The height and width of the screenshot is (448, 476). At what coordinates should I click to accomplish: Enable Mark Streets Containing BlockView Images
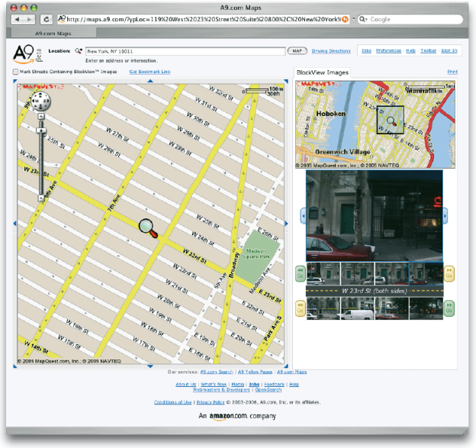tap(15, 72)
